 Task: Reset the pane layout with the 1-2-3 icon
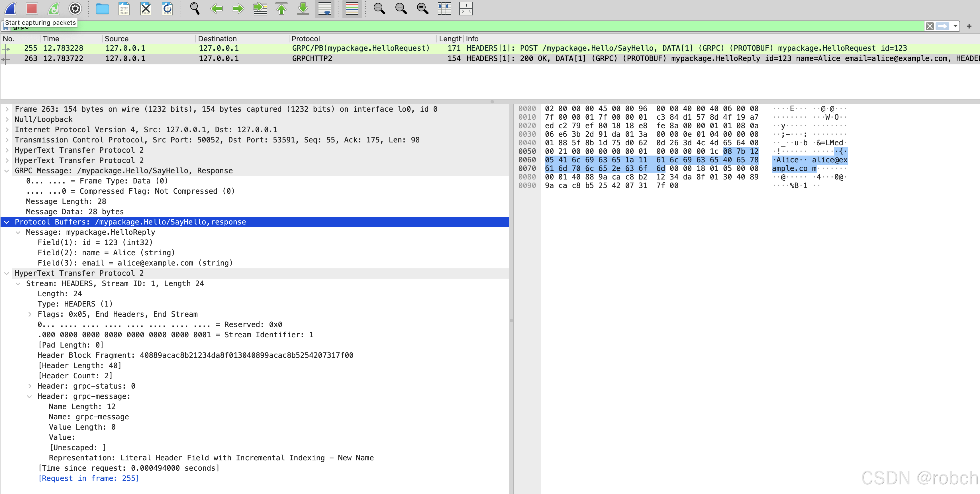point(466,8)
